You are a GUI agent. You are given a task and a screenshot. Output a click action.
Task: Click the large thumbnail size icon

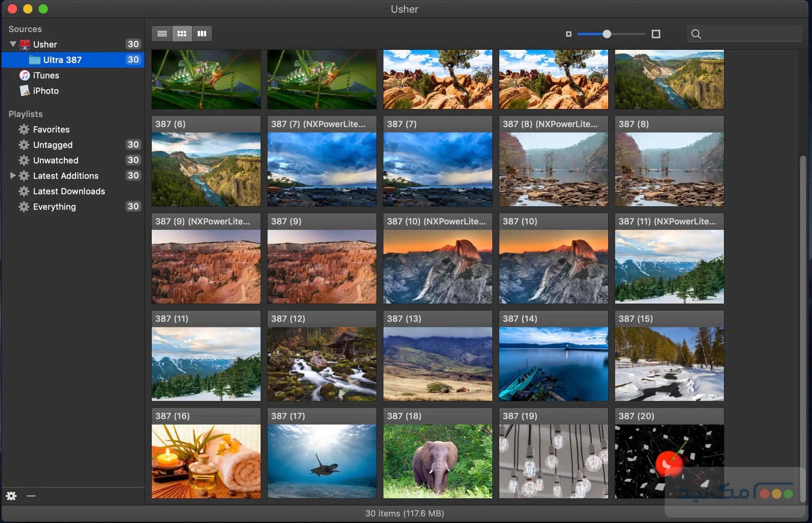pos(656,34)
